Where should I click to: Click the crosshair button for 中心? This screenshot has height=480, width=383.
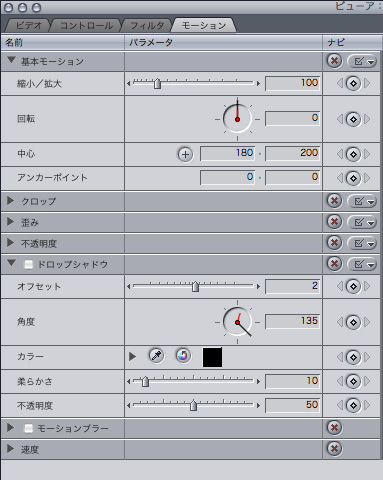click(185, 154)
